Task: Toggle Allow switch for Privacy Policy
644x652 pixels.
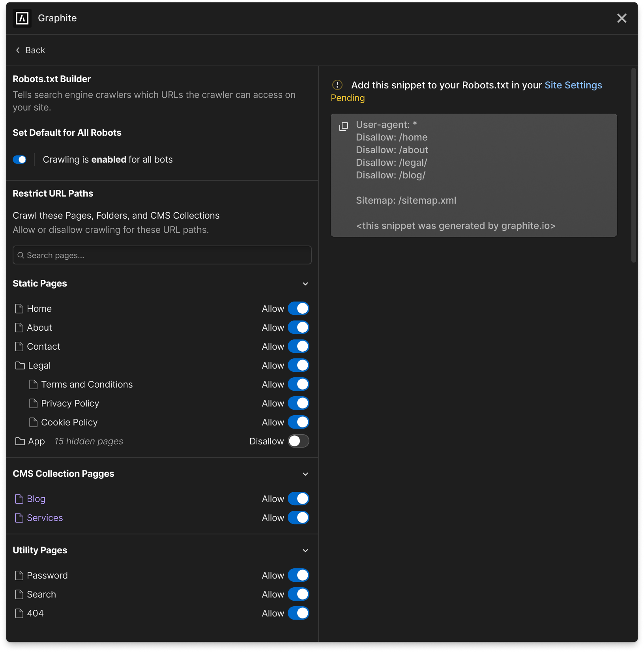Action: (x=298, y=403)
